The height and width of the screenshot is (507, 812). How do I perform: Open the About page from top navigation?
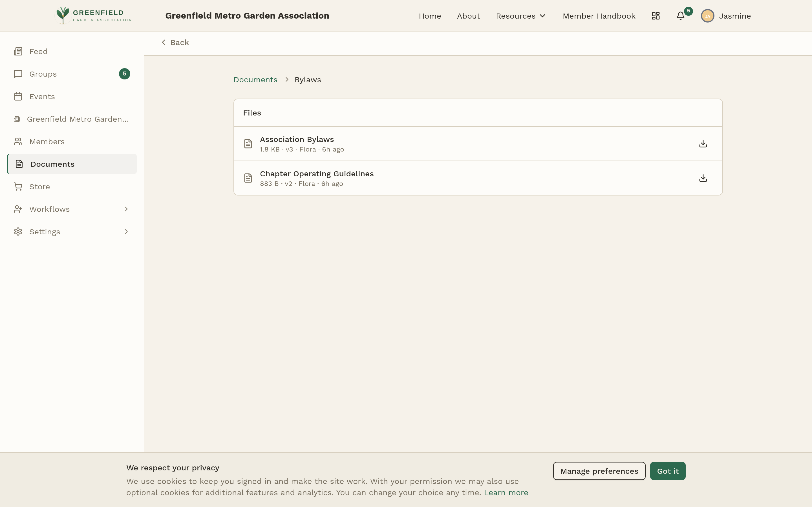[x=468, y=16]
